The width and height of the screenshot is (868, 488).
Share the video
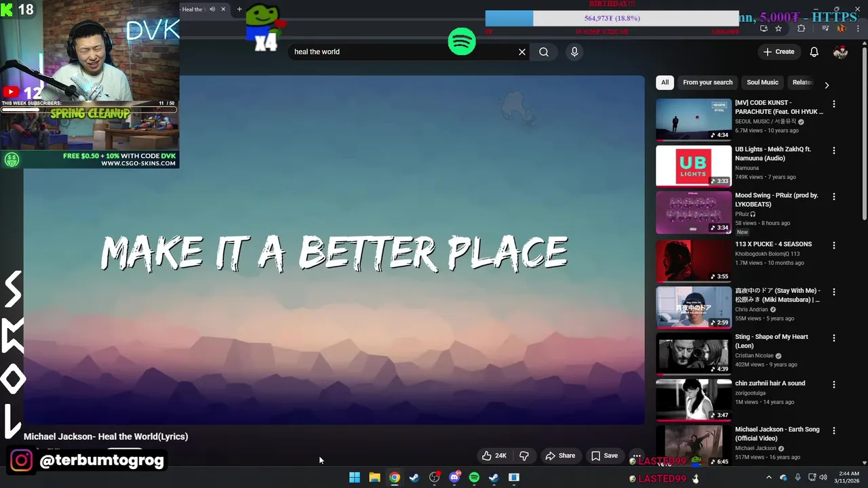tap(560, 455)
